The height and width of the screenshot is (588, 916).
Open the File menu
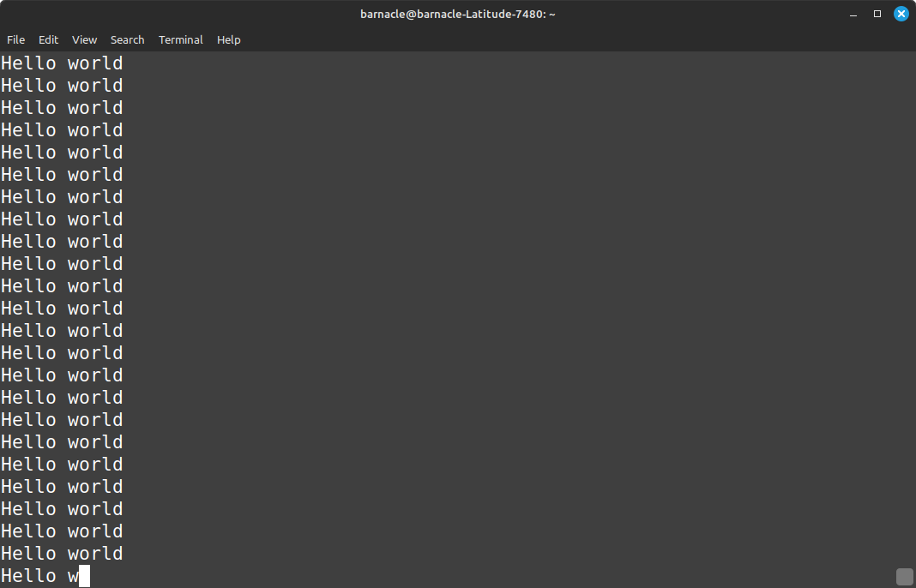(16, 40)
